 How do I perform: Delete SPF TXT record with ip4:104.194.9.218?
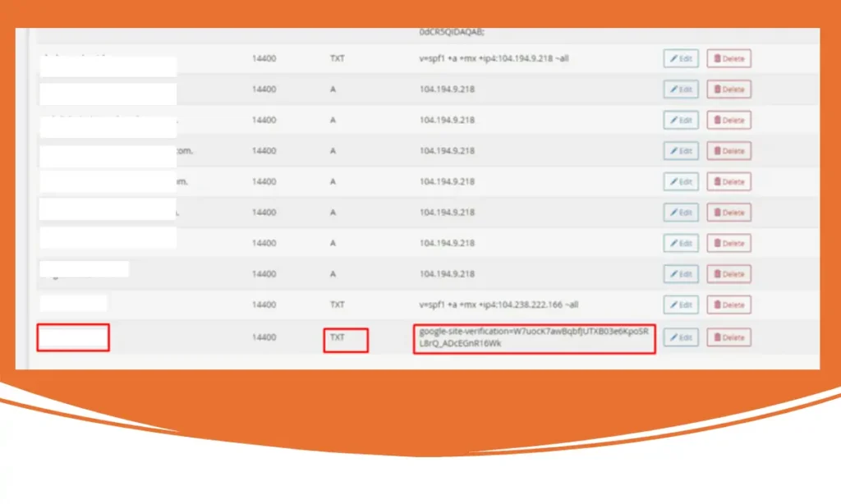coord(728,58)
